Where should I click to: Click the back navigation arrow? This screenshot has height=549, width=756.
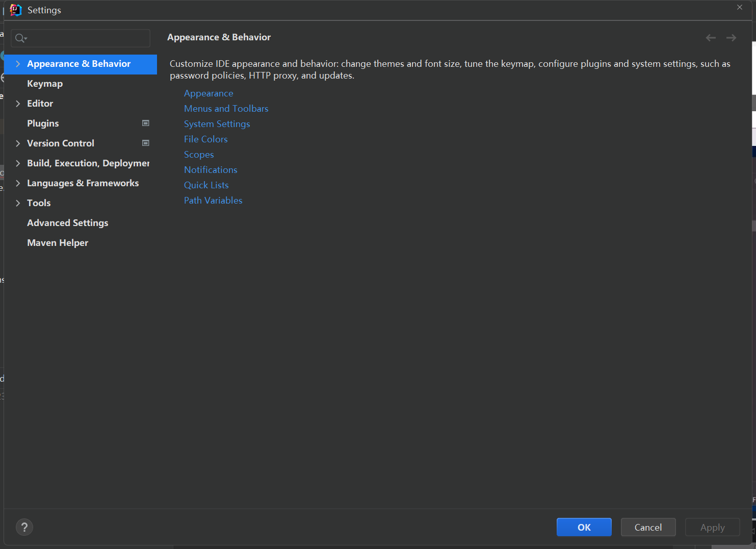click(x=711, y=38)
